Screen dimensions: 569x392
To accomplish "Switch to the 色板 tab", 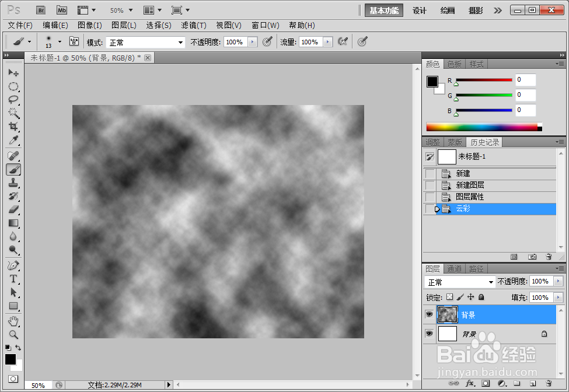I will coord(454,64).
